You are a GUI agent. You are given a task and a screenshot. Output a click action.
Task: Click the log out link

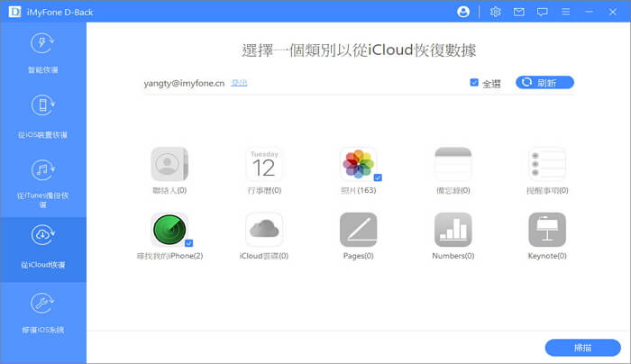[239, 83]
